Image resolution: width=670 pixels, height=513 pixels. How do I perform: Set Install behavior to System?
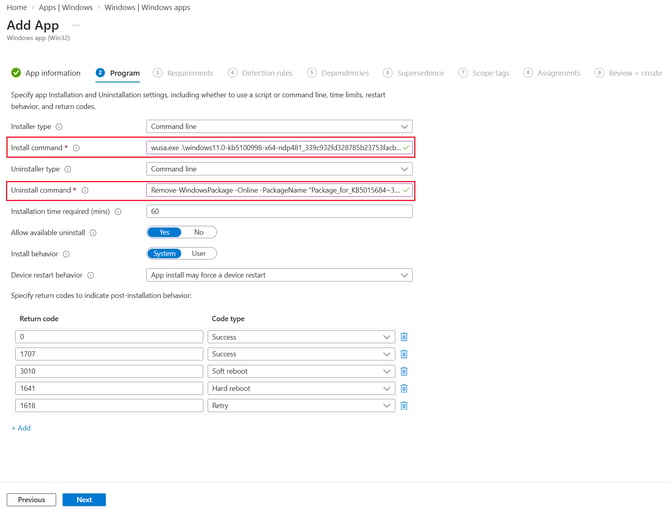click(x=165, y=254)
